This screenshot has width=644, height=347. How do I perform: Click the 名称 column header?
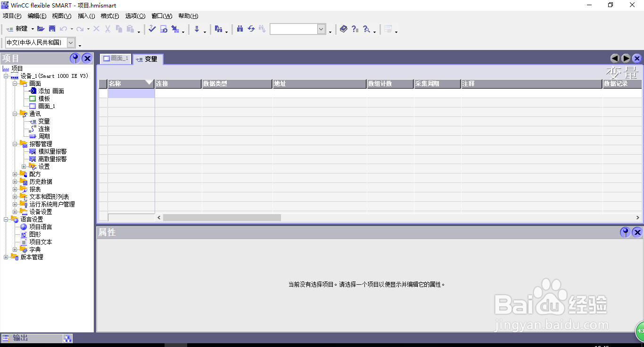[x=131, y=83]
